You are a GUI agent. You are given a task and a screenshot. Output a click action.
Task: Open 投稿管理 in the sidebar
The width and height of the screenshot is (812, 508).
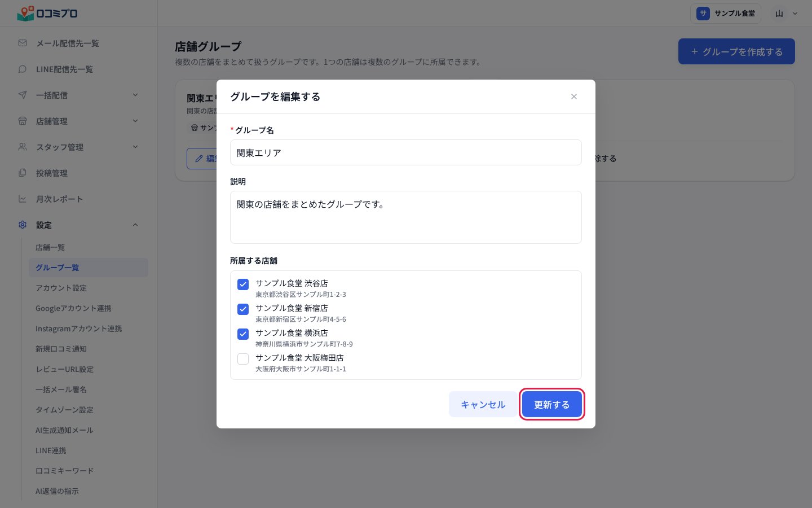[x=79, y=173]
